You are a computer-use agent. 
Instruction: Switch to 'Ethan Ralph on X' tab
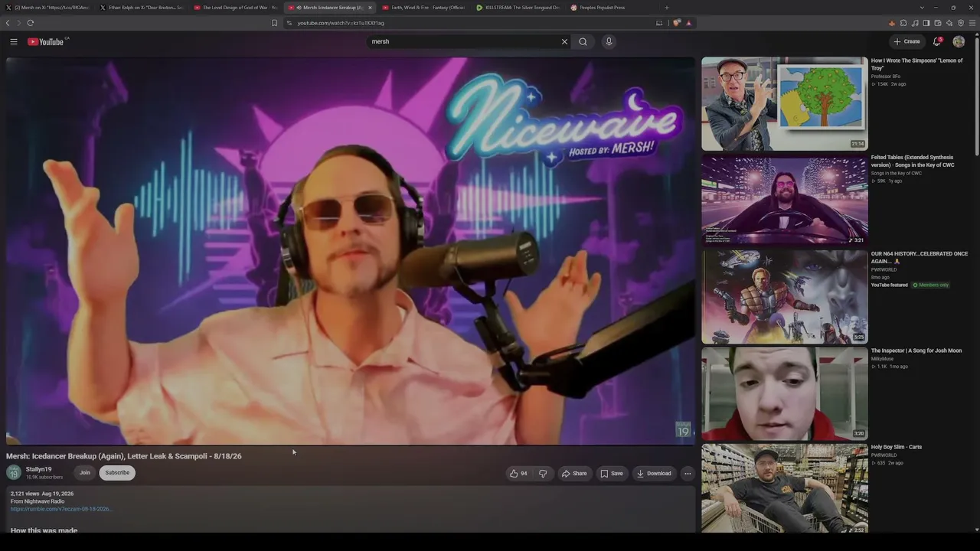(142, 8)
